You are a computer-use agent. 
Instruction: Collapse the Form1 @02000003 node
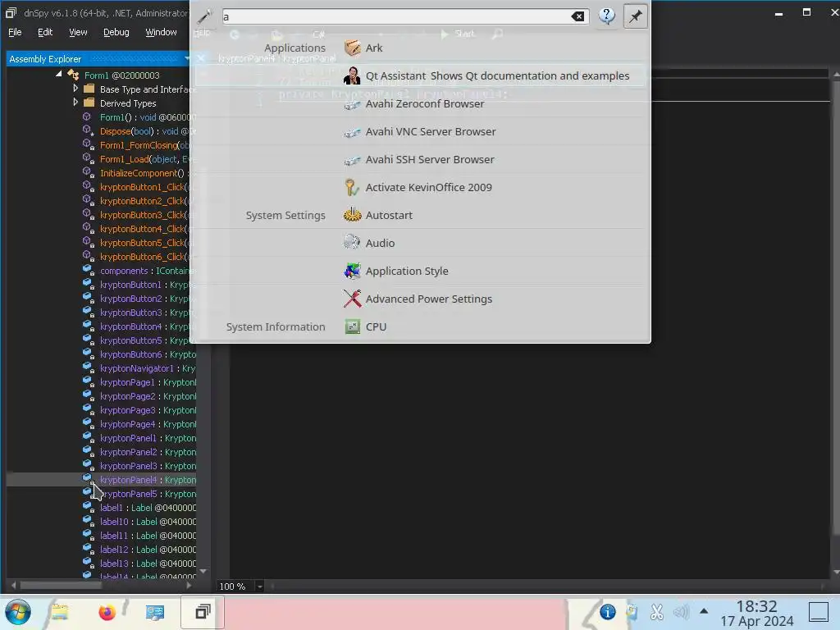(59, 75)
